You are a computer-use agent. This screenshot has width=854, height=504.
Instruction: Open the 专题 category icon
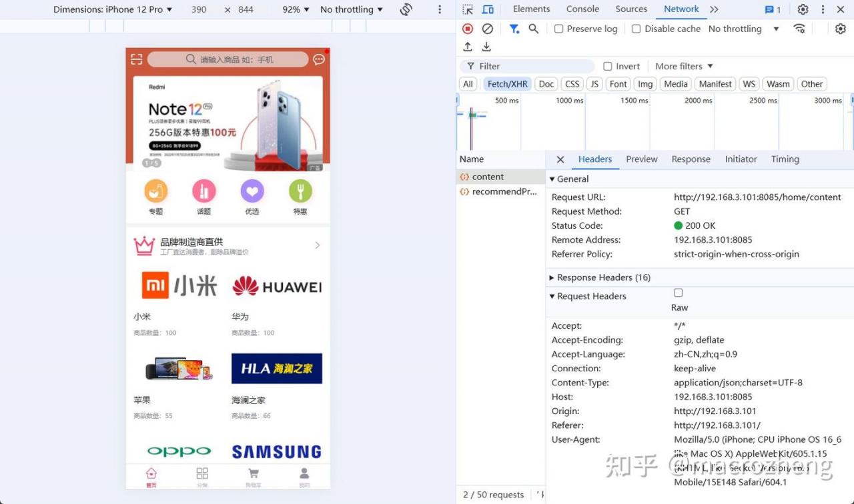[x=155, y=192]
